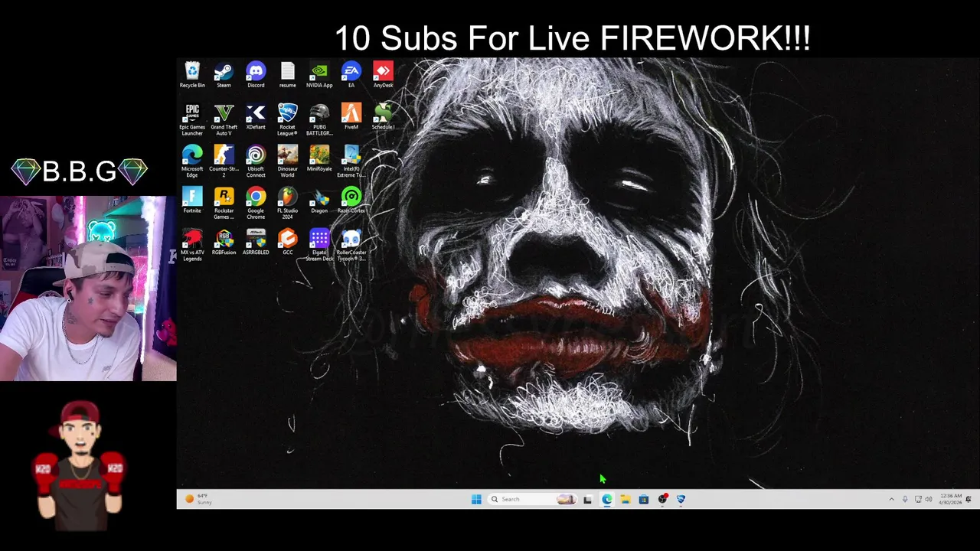Open the XDefiant game shortcut
This screenshot has height=551, width=980.
pyautogui.click(x=256, y=117)
